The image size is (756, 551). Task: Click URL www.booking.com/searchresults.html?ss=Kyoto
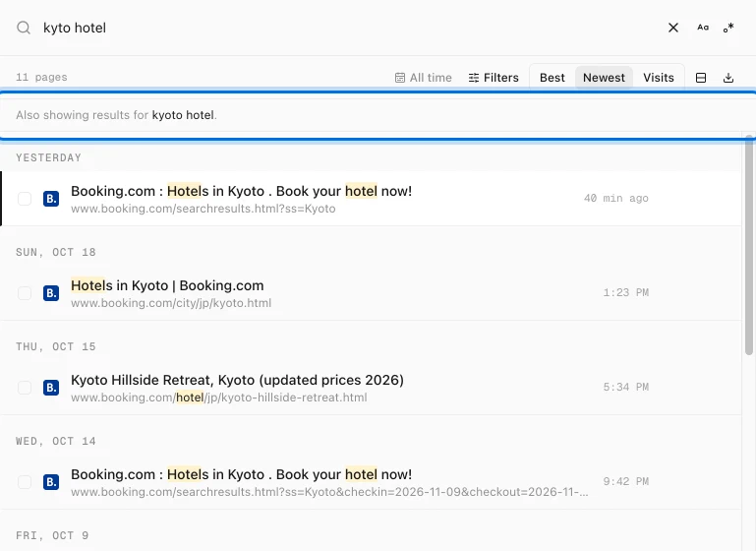(203, 209)
